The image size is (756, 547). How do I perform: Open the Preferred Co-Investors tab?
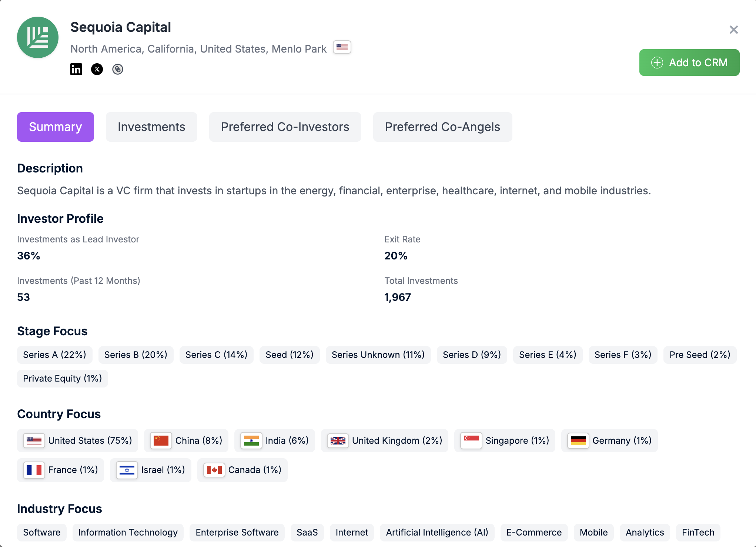coord(285,127)
